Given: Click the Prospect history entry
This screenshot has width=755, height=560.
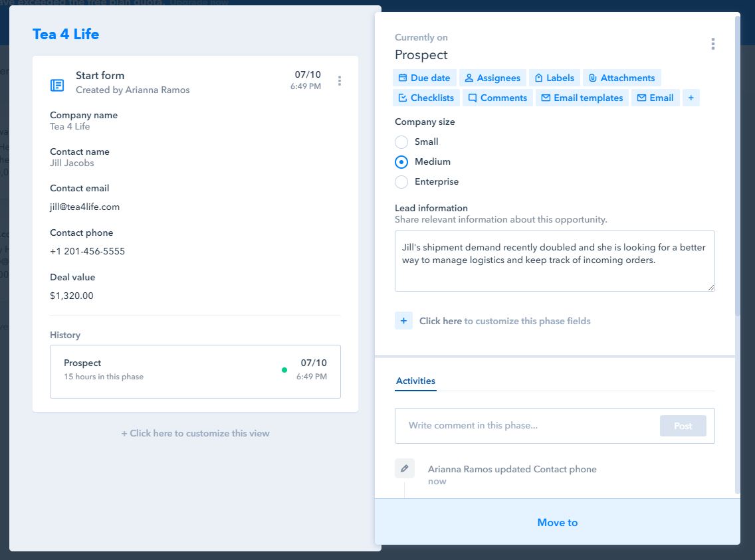Looking at the screenshot, I should (195, 371).
